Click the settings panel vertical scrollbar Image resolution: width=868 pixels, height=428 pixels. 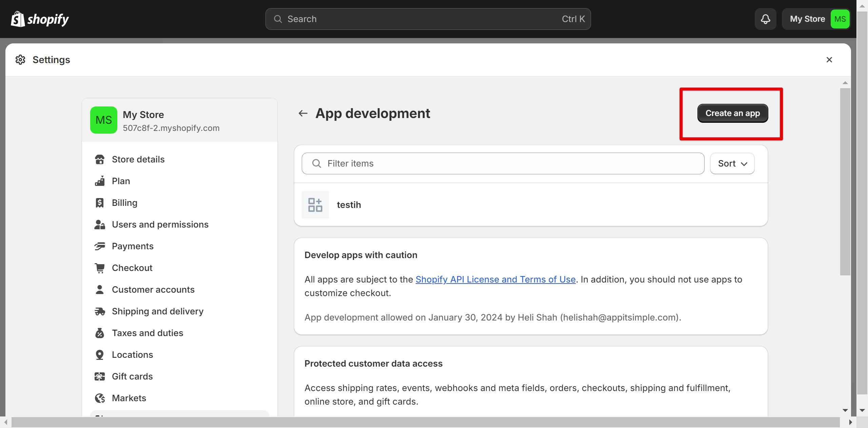pyautogui.click(x=845, y=182)
